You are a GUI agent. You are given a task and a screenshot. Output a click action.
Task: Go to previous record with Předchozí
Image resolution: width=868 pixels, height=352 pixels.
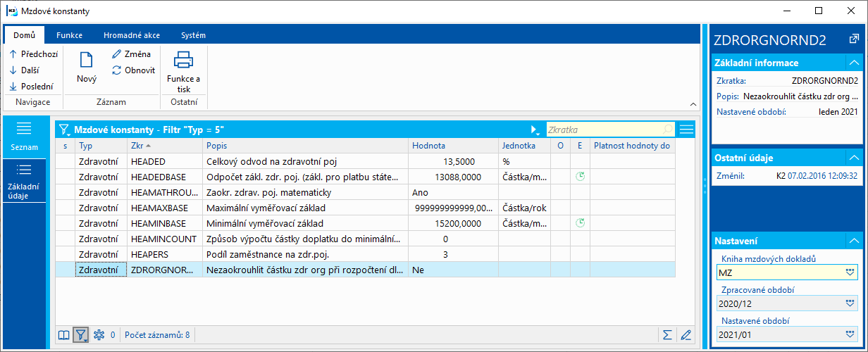click(x=33, y=54)
